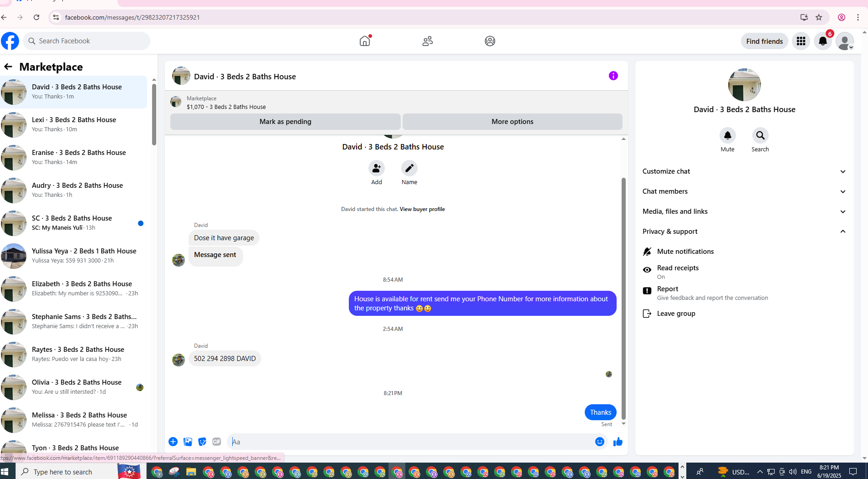Click the chat messages scrollbar

coord(623,299)
